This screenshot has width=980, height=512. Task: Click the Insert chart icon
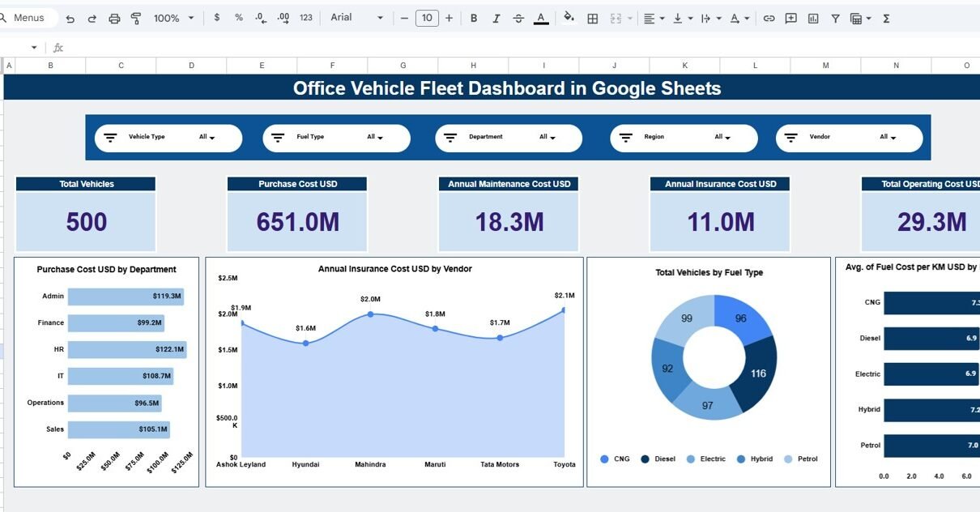[x=813, y=18]
